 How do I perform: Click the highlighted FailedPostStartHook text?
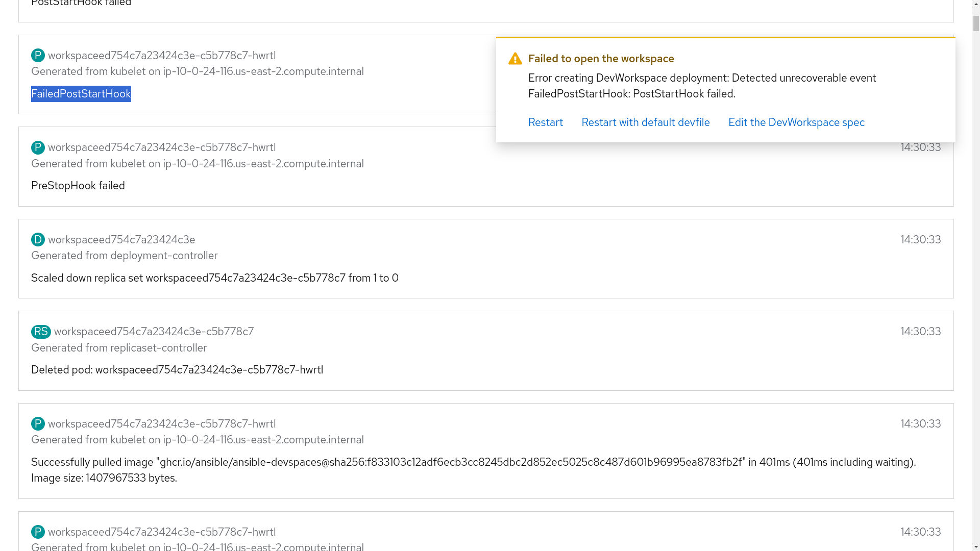[x=81, y=94]
